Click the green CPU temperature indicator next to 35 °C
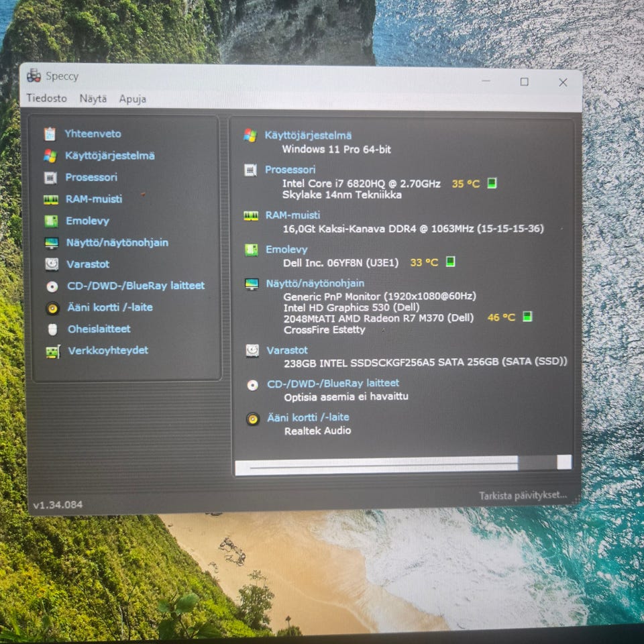Image resolution: width=644 pixels, height=644 pixels. [492, 182]
